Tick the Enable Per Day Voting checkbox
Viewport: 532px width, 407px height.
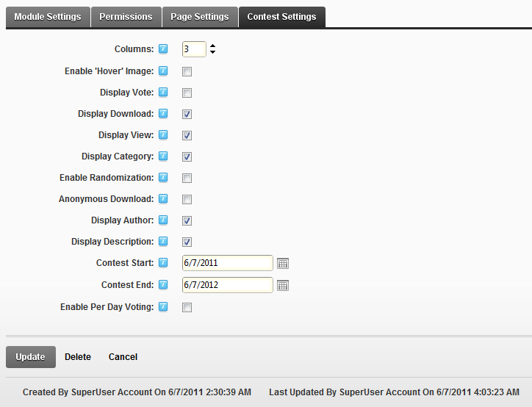[187, 308]
